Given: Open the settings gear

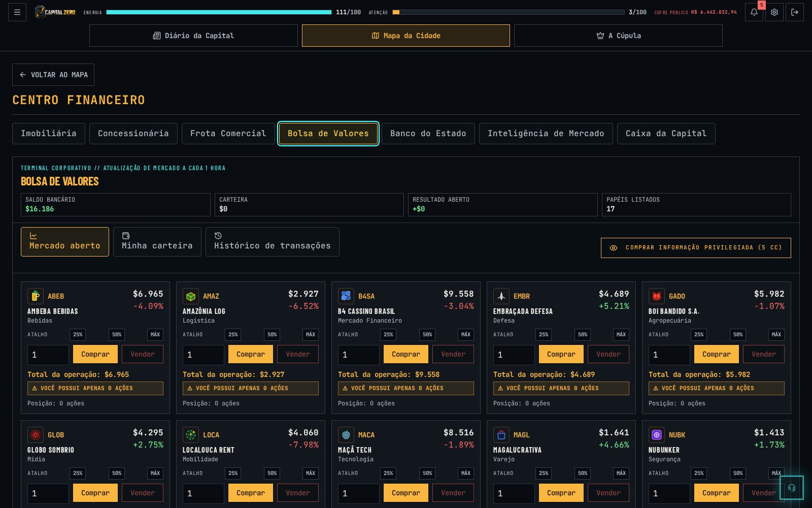Looking at the screenshot, I should point(774,12).
